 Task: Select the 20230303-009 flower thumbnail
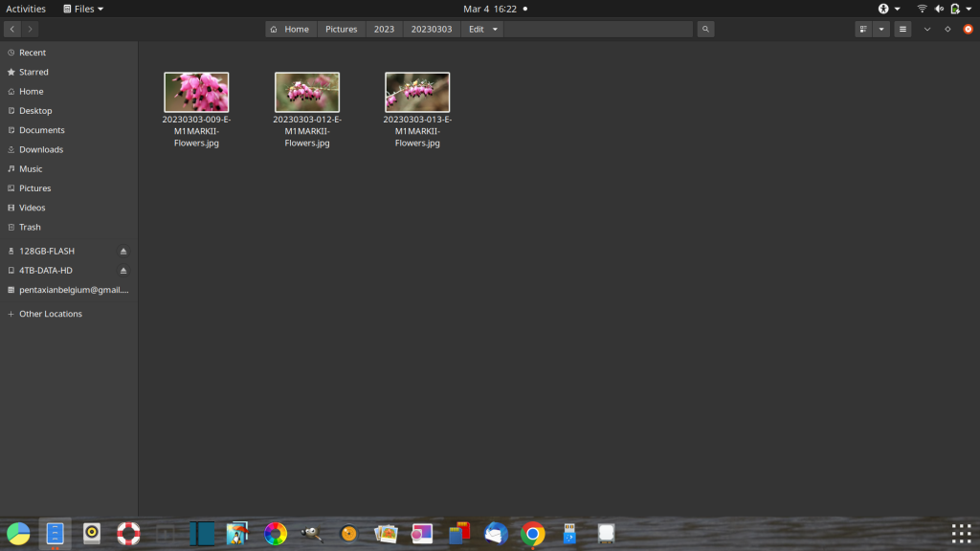[196, 92]
